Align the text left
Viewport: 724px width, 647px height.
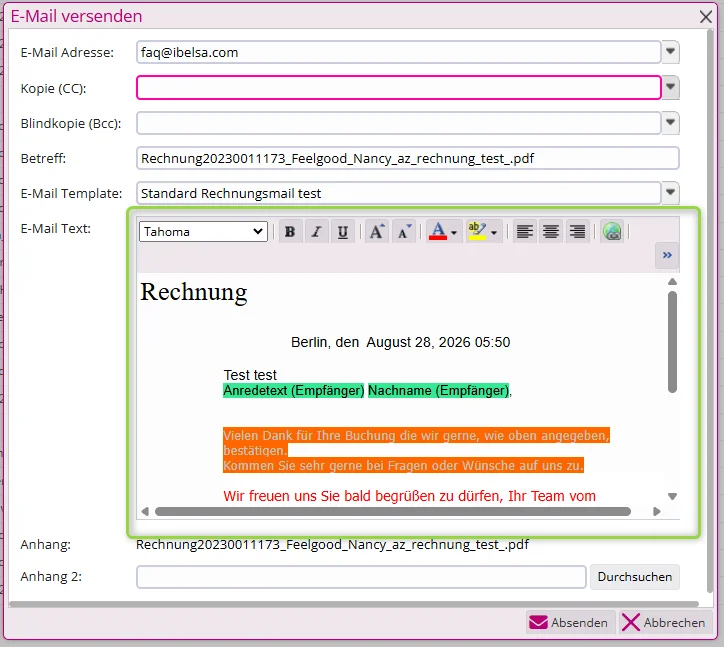point(525,231)
